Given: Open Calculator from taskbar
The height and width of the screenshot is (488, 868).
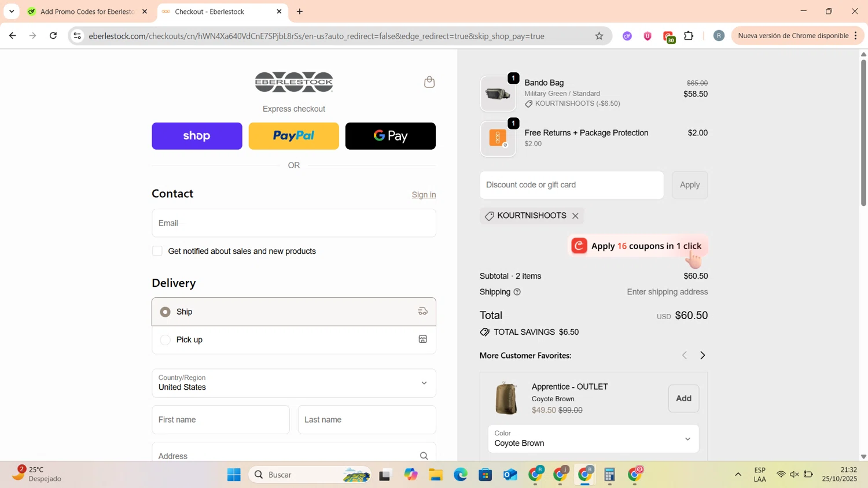Looking at the screenshot, I should point(609,475).
